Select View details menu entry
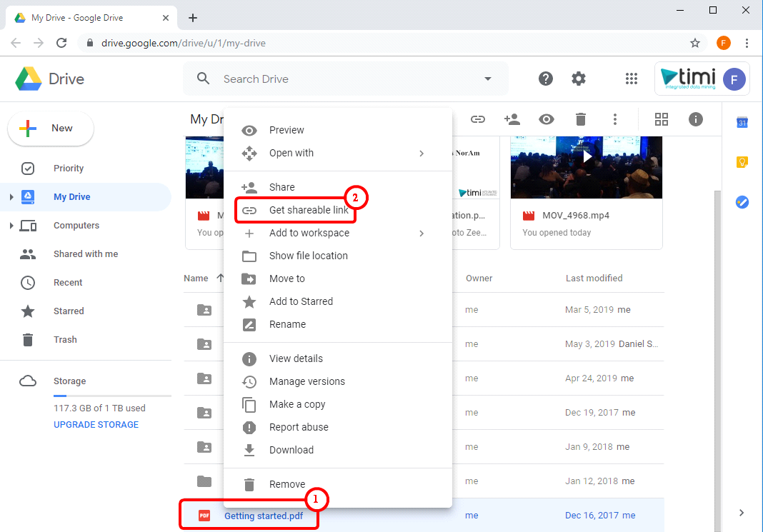 (338, 359)
